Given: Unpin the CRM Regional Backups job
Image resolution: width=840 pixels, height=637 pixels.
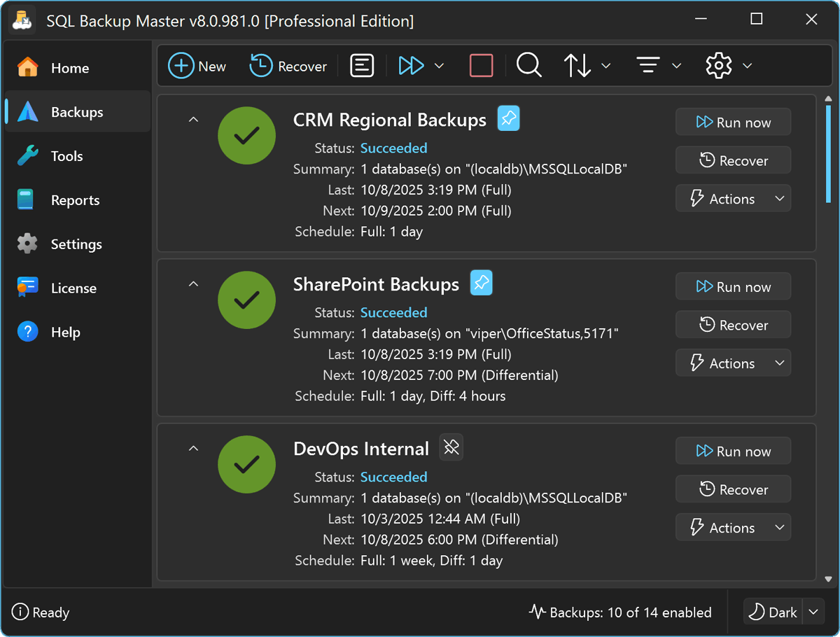Looking at the screenshot, I should (508, 118).
